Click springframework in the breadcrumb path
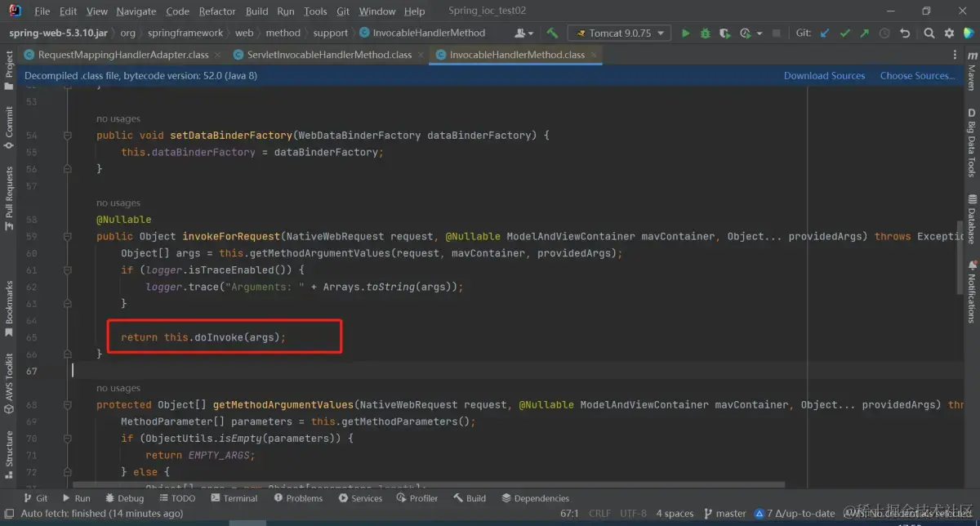Screen dimensions: 980x526 coord(185,33)
